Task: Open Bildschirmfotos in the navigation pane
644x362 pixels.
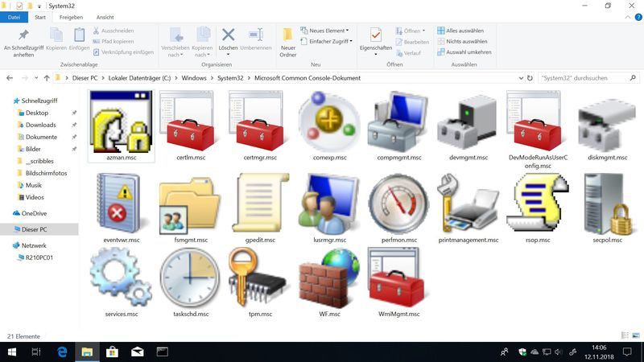Action: click(46, 173)
